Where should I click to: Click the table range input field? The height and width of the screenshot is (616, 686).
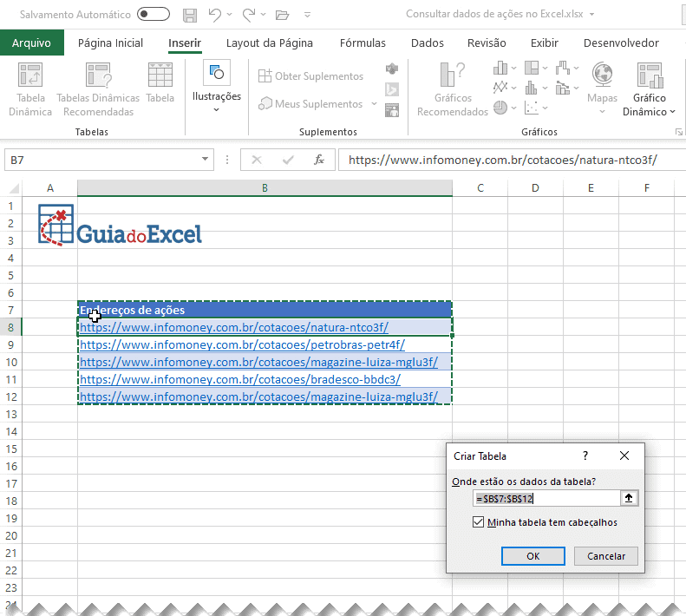click(x=546, y=498)
